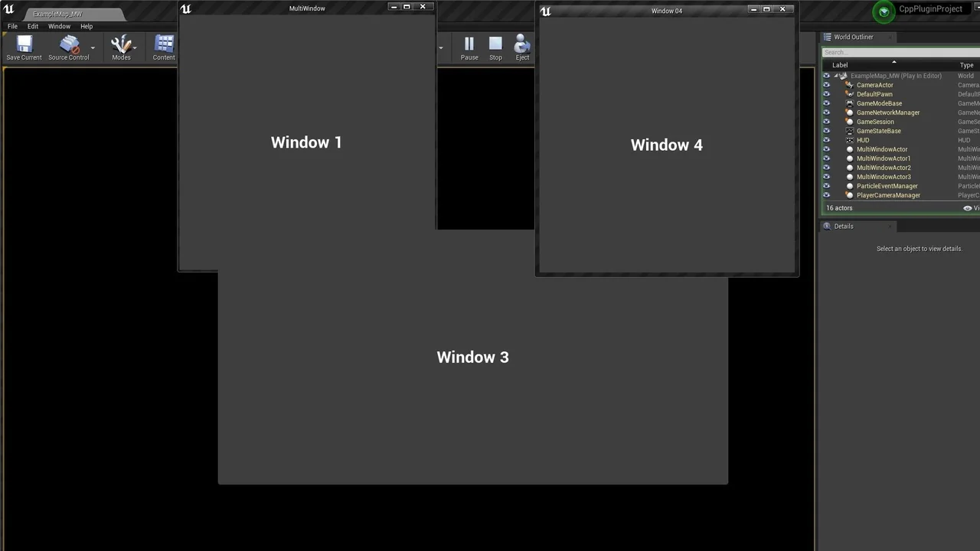This screenshot has width=980, height=551.
Task: Select the GameModeBase actor
Action: coord(879,103)
